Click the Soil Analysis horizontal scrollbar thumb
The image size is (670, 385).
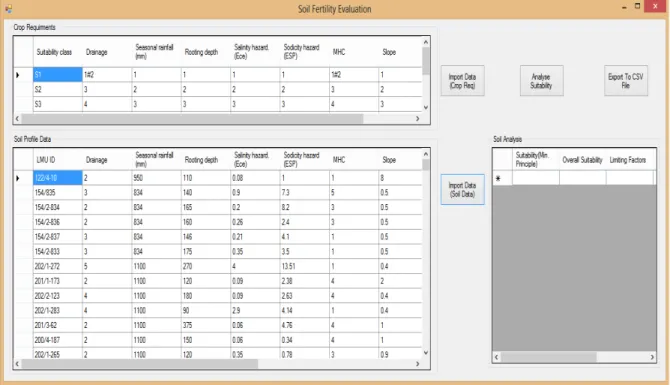pyautogui.click(x=549, y=357)
